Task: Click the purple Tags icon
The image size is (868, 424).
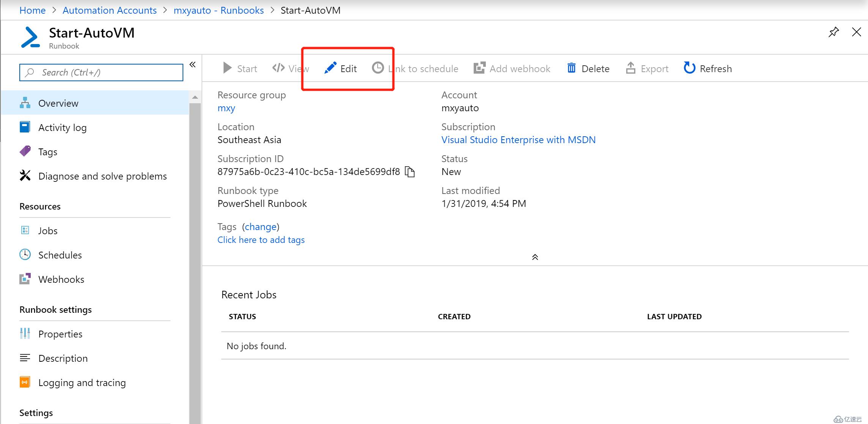Action: coord(25,151)
